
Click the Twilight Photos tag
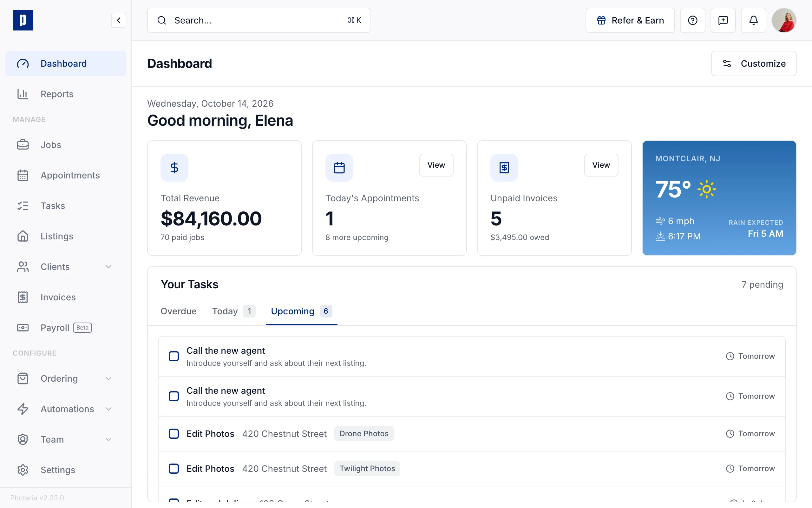point(367,469)
